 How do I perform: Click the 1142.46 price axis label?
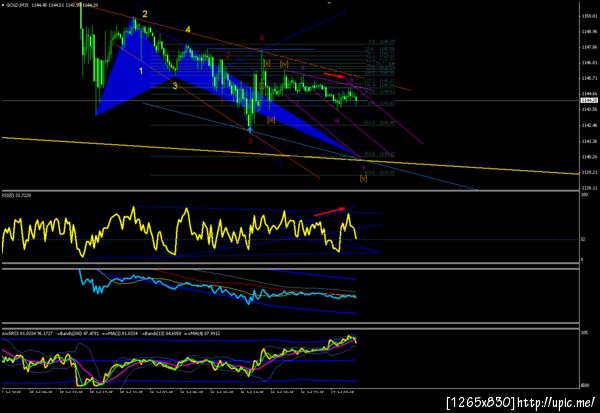pos(589,125)
